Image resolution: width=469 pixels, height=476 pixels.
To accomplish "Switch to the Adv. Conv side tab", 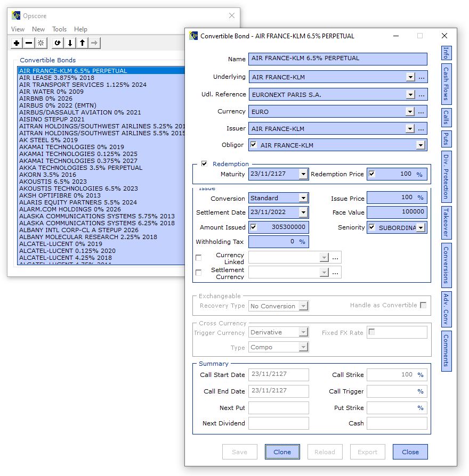I will click(x=446, y=309).
